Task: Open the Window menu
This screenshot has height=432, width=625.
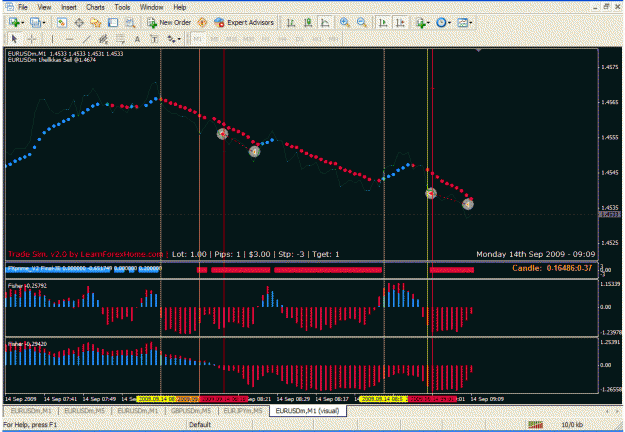Action: tap(151, 7)
